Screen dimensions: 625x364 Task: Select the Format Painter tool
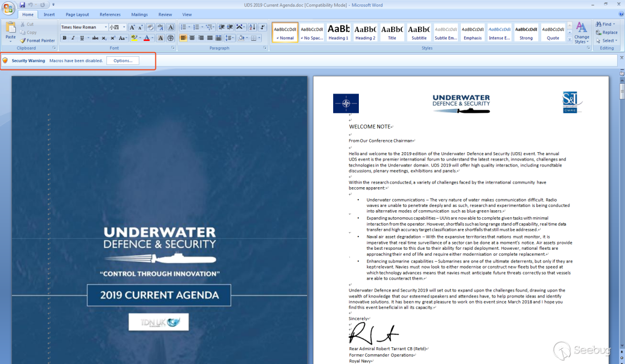tap(37, 41)
